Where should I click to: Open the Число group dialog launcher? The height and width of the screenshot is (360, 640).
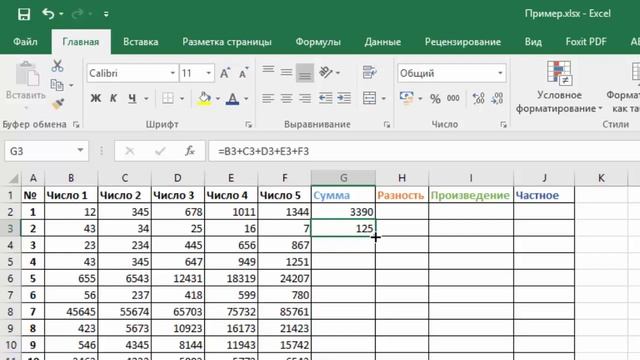(x=503, y=125)
